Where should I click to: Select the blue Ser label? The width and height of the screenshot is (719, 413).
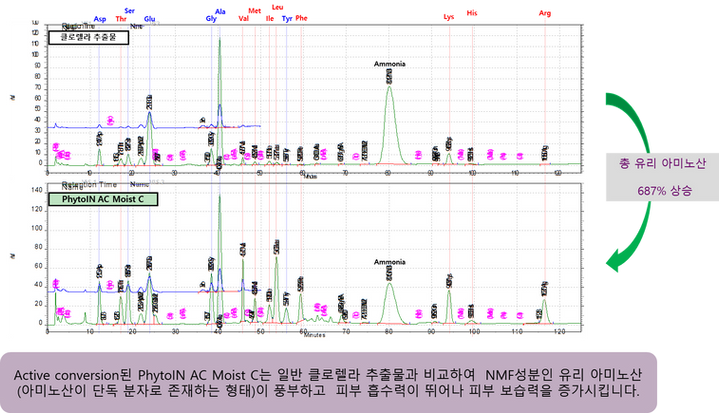(x=130, y=11)
